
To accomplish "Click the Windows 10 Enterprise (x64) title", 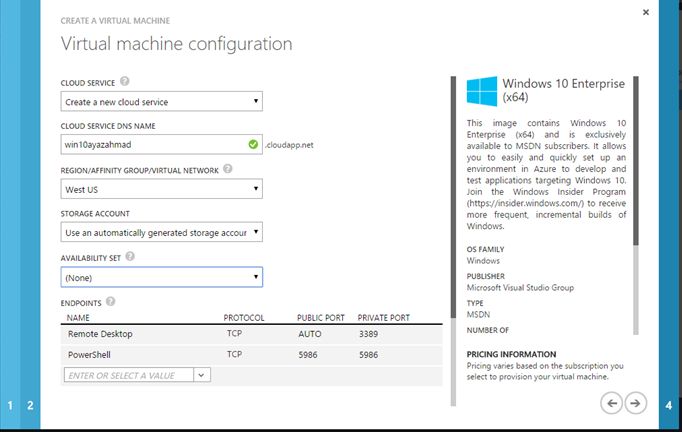I will (x=564, y=90).
